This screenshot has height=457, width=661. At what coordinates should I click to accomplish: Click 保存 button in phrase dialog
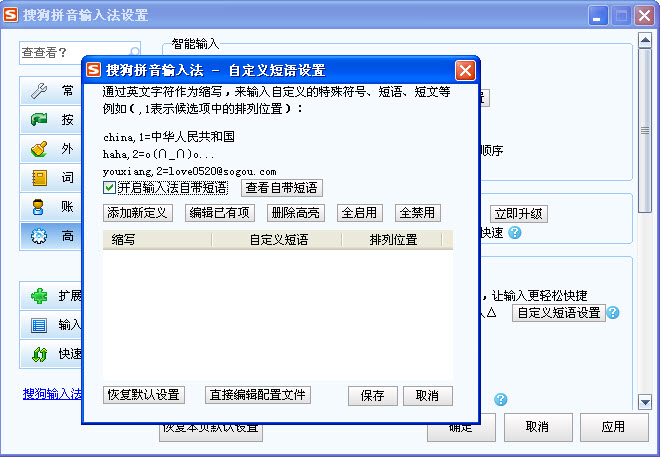[x=372, y=396]
